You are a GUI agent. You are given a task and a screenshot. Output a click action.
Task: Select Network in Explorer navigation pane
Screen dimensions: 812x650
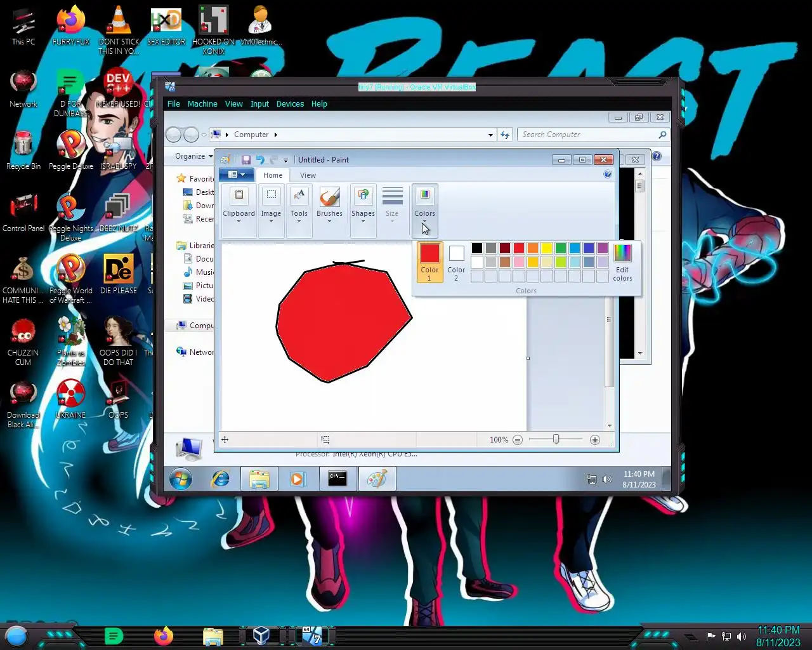(196, 352)
